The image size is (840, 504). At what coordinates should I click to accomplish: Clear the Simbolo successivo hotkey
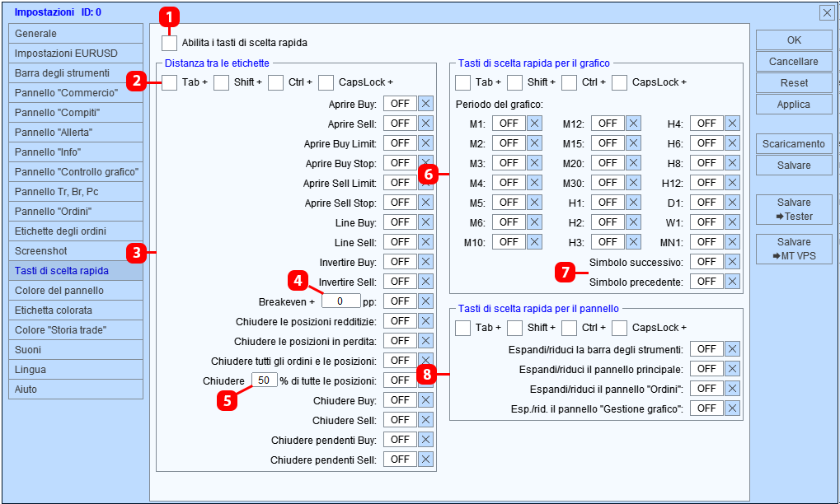coord(732,262)
